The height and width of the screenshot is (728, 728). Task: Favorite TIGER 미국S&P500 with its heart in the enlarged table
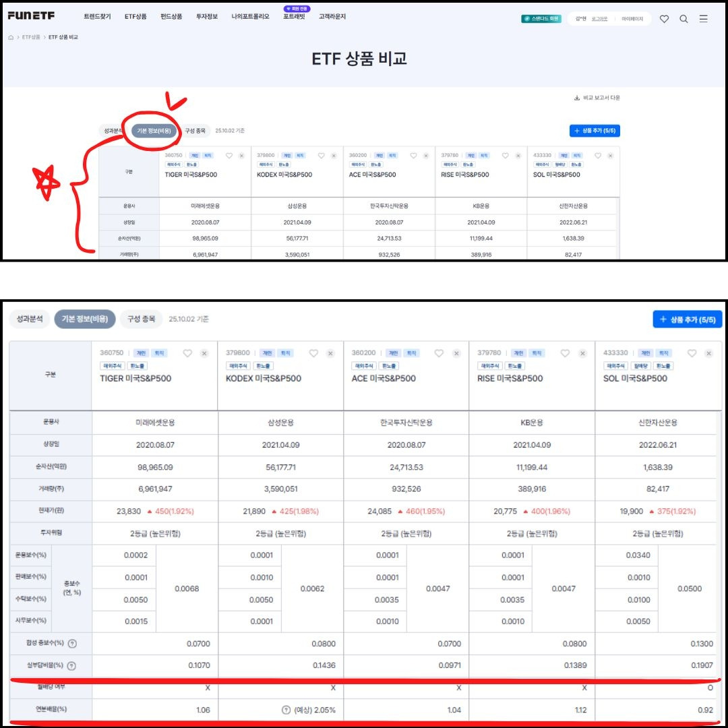pos(187,353)
